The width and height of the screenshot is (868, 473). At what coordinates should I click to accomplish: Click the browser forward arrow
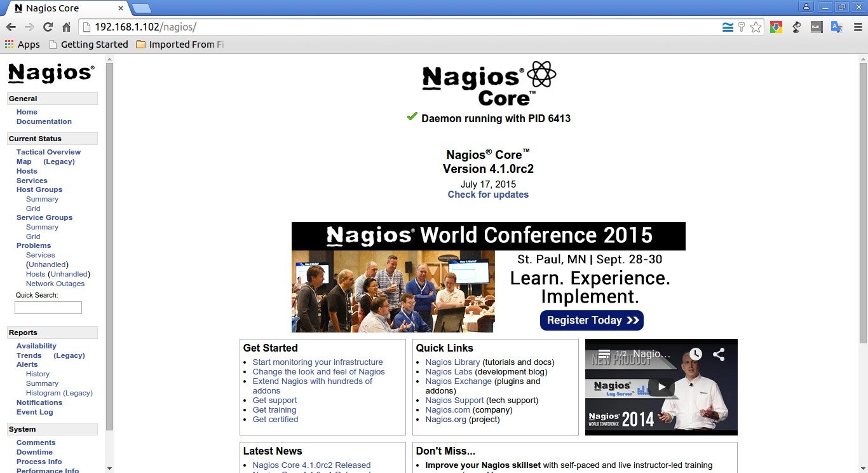coord(29,27)
